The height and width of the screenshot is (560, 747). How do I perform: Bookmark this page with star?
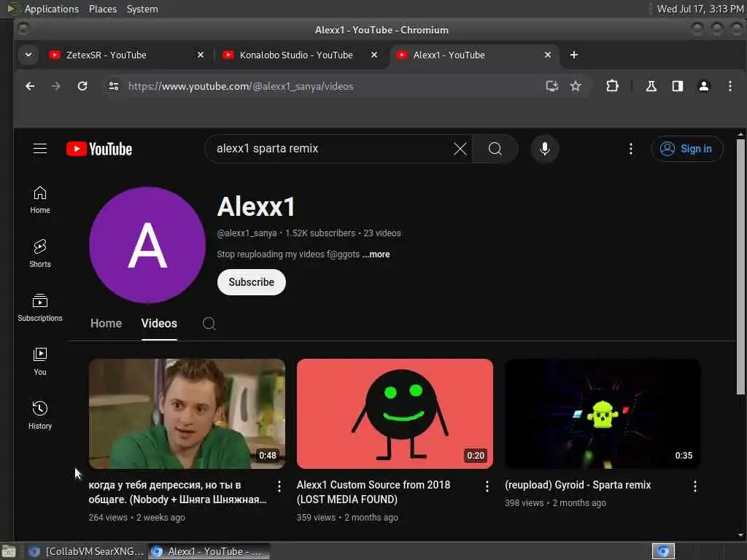[x=576, y=86]
